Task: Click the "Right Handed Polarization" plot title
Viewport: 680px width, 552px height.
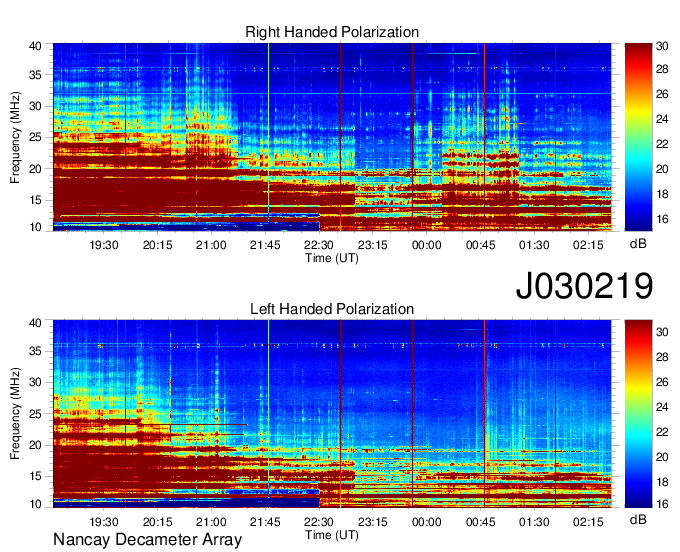Action: tap(332, 32)
